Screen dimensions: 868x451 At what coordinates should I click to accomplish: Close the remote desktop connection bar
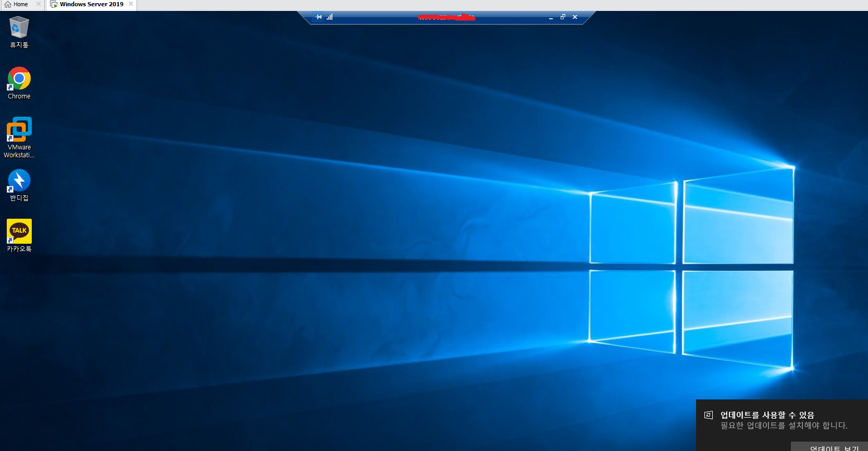[x=575, y=17]
